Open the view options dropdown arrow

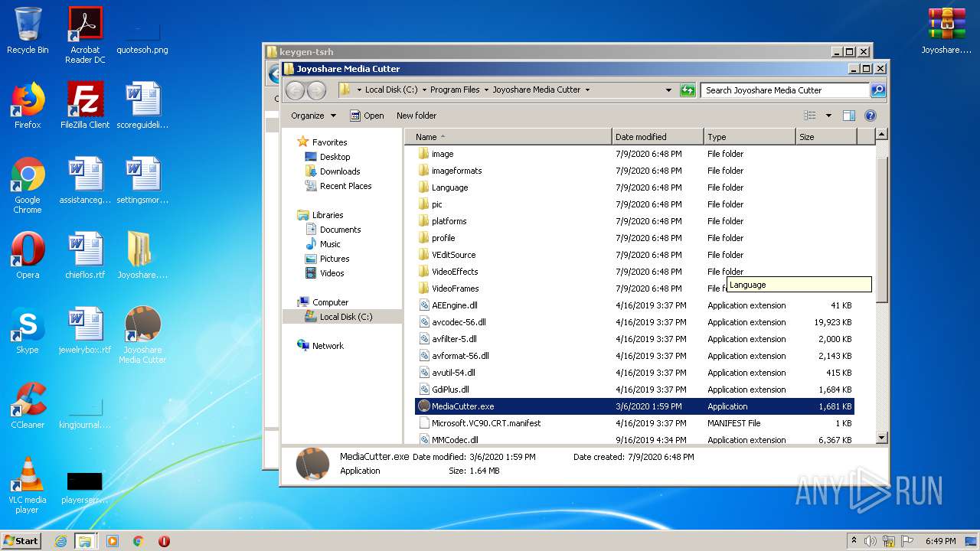coord(828,116)
